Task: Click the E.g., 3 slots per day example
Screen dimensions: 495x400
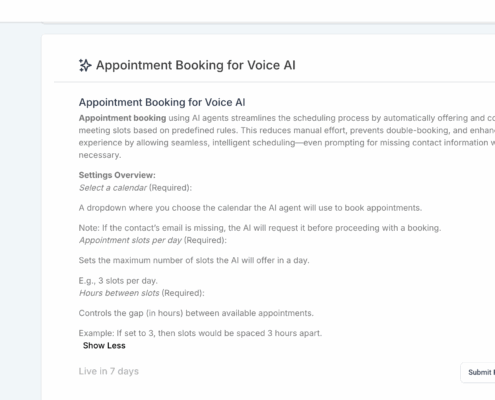Action: tap(118, 281)
